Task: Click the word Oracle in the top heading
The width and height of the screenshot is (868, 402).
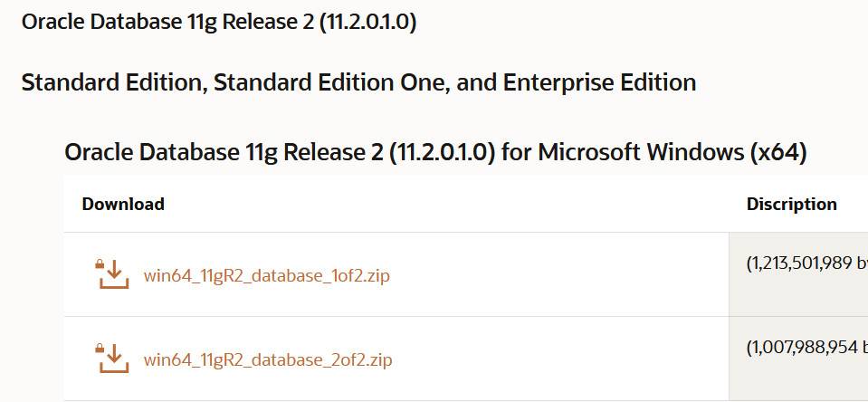Action: (x=52, y=22)
